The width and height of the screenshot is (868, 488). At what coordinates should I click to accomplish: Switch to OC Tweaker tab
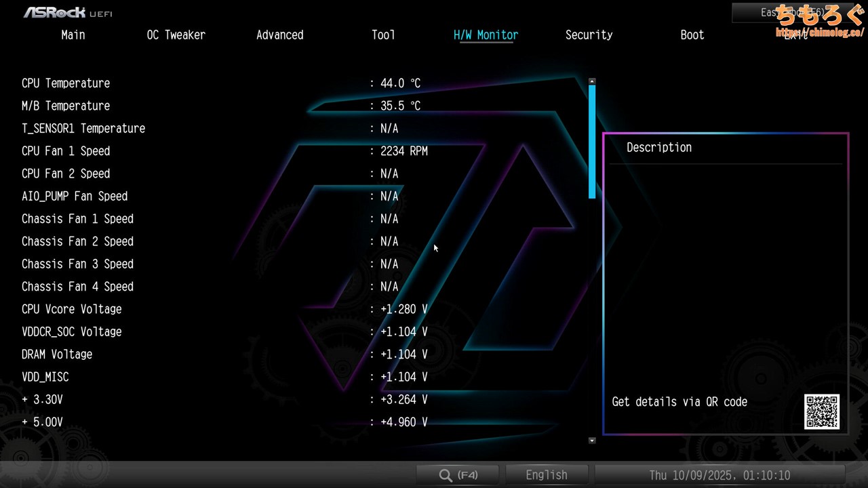(176, 35)
